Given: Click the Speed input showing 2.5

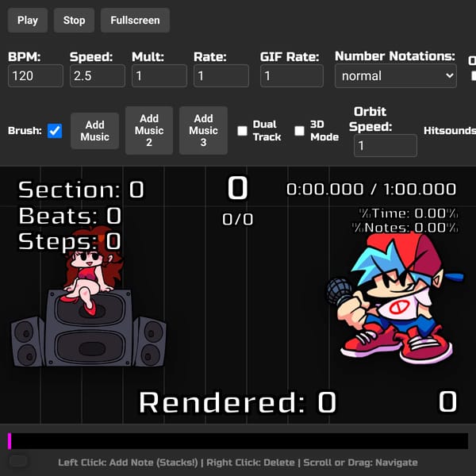Looking at the screenshot, I should (98, 76).
